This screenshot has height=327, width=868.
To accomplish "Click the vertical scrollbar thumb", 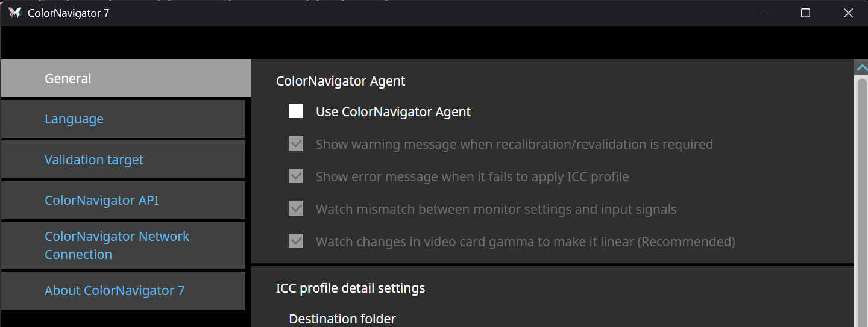I will click(862, 199).
